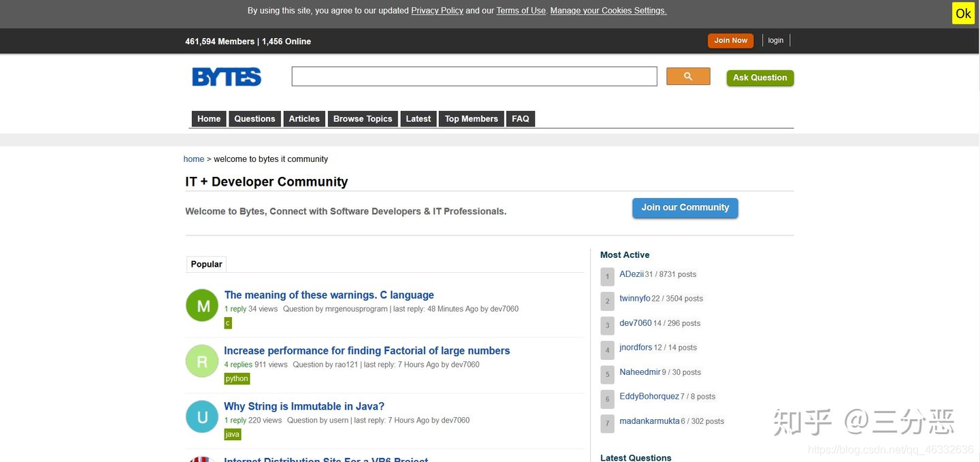Image resolution: width=980 pixels, height=462 pixels.
Task: Click '31 / 8731 posts' next to ADezii
Action: [671, 275]
